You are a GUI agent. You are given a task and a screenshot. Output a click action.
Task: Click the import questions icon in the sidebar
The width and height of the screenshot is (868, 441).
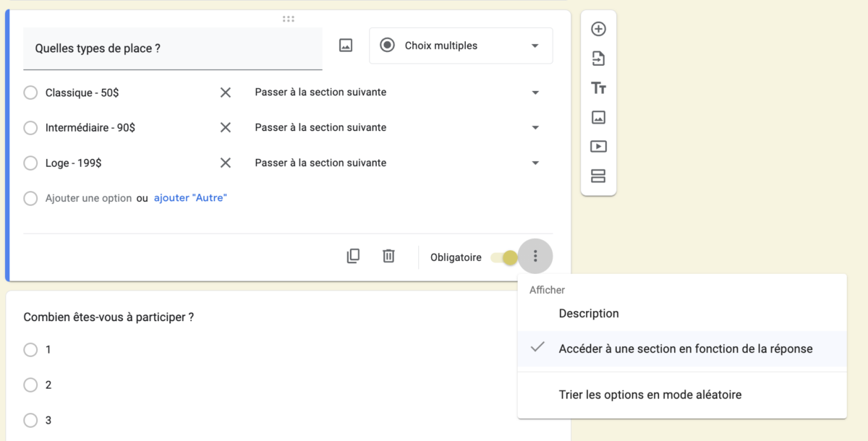click(598, 58)
